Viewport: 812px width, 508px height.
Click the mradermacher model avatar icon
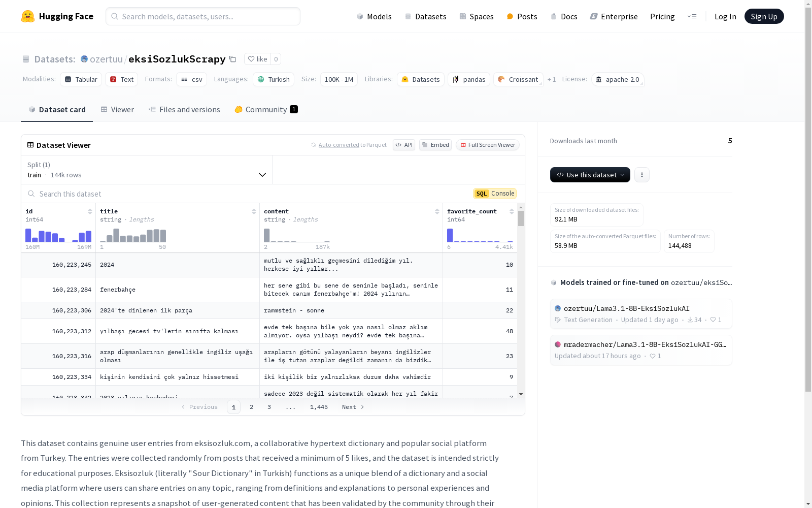558,344
